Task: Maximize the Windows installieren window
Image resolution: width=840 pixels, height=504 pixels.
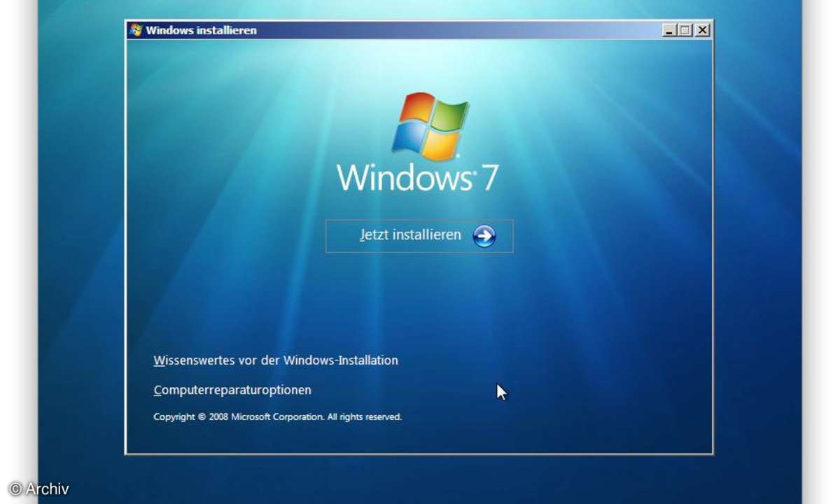Action: [685, 30]
